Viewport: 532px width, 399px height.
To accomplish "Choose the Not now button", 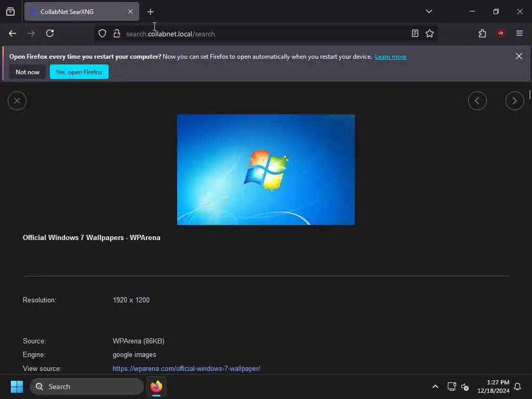I will point(28,72).
